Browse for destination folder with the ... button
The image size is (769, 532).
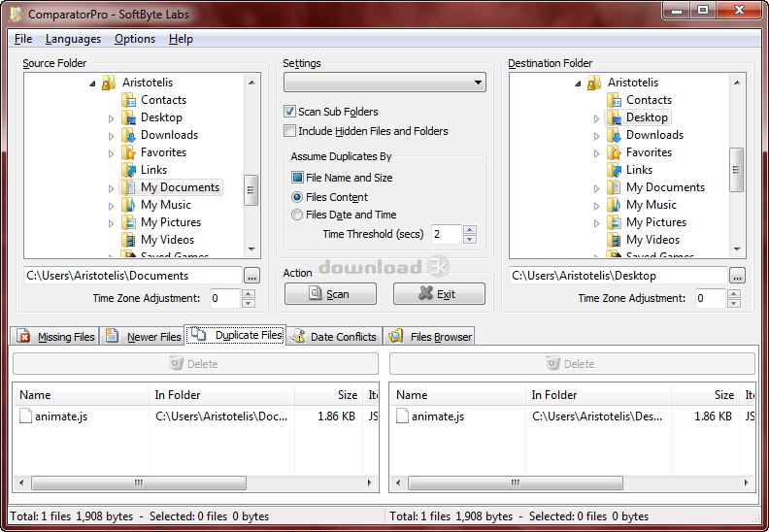click(x=737, y=276)
